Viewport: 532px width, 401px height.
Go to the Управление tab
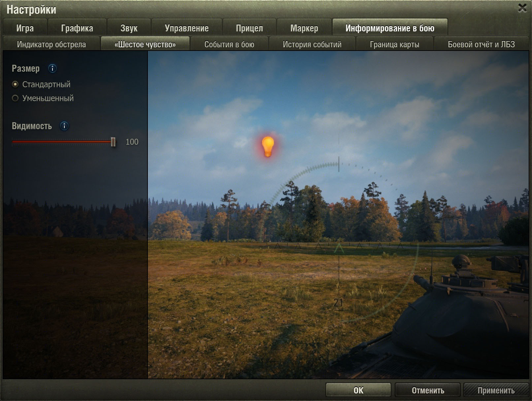tap(186, 28)
